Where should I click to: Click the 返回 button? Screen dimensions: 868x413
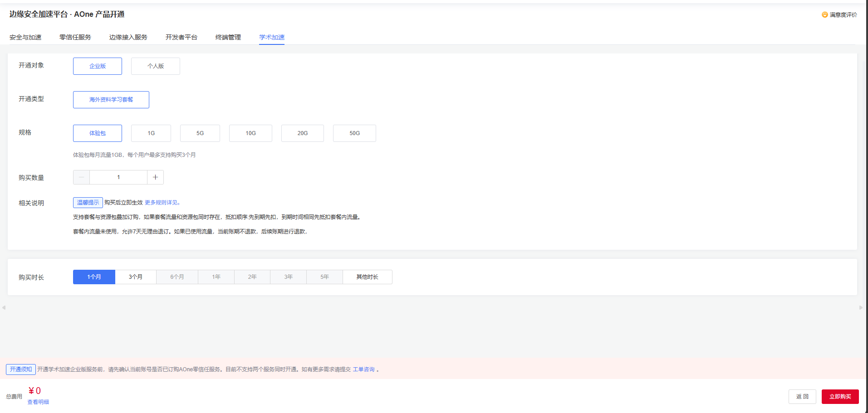click(x=802, y=397)
